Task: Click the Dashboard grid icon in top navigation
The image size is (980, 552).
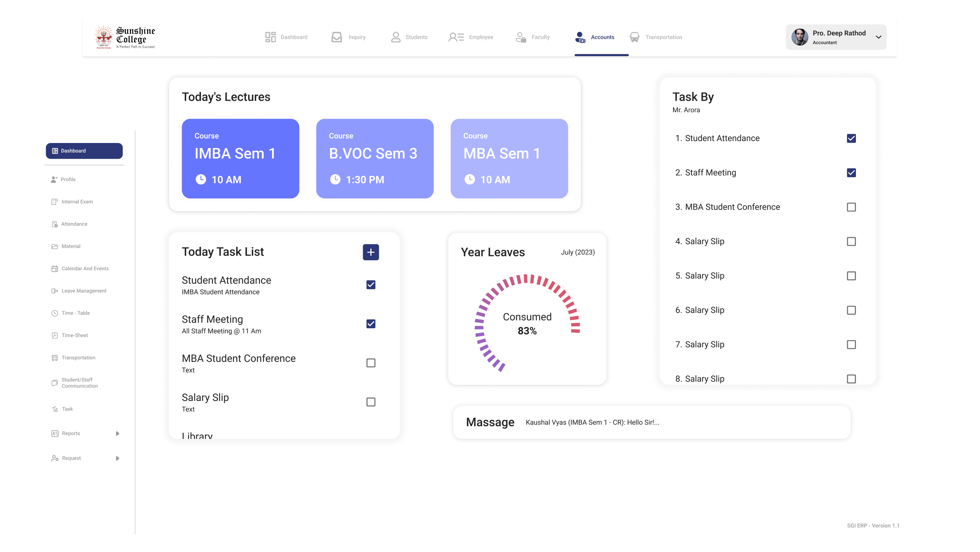Action: pyautogui.click(x=270, y=37)
